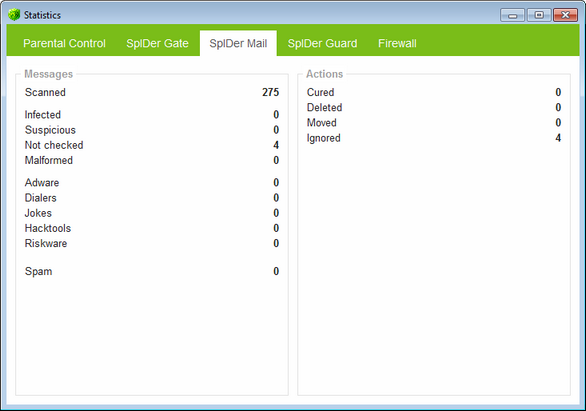Click the green Dr.Web Statistics window icon

pyautogui.click(x=14, y=15)
